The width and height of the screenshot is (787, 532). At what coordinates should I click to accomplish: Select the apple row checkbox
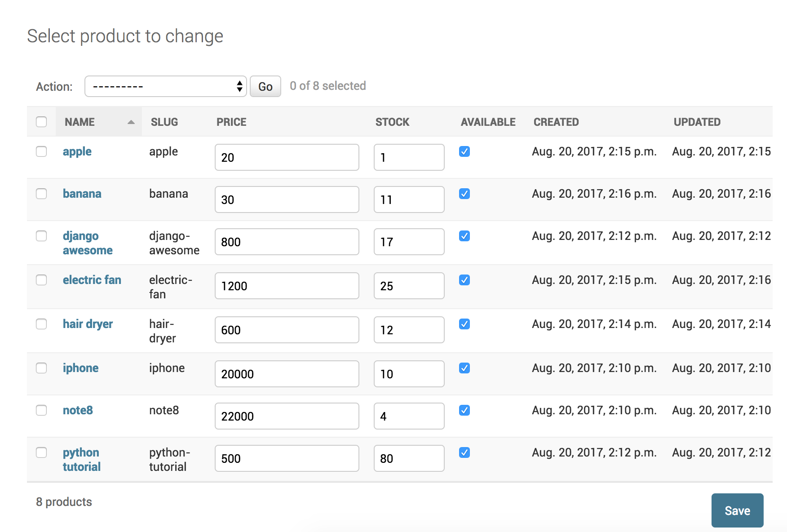click(41, 151)
